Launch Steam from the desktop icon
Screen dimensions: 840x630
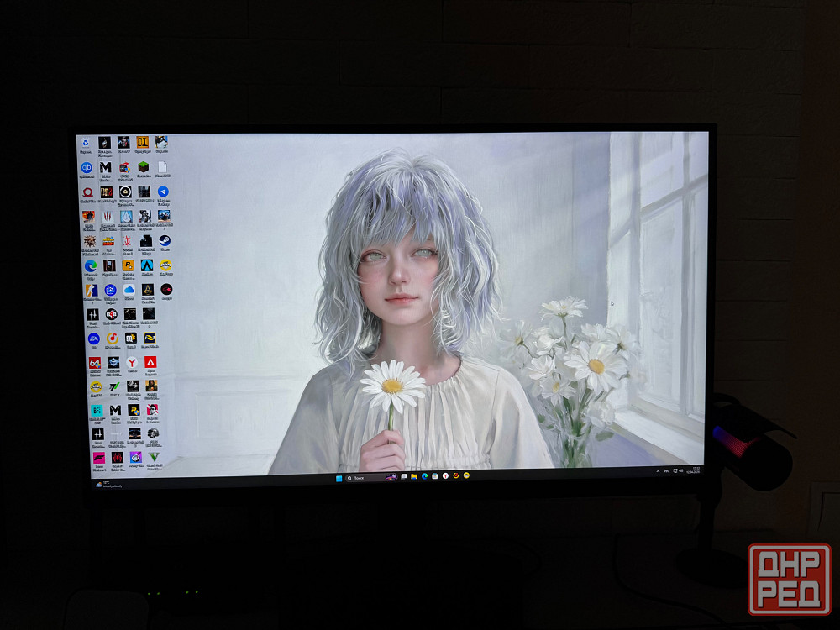coord(165,241)
